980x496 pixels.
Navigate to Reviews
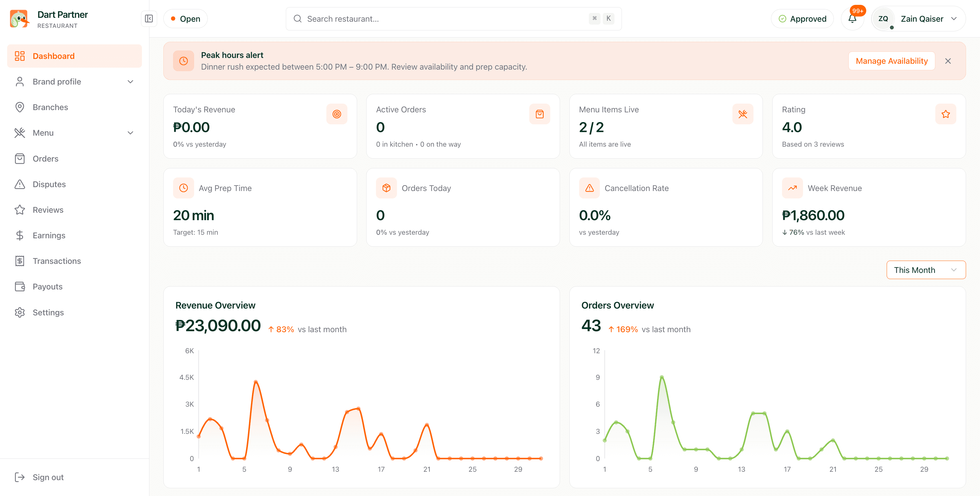coord(75,210)
